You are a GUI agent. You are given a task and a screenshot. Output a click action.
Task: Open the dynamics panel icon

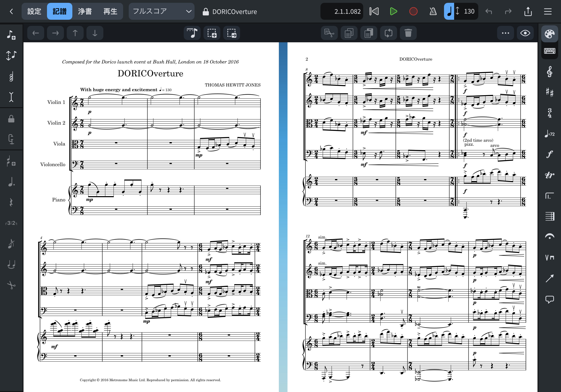[x=549, y=154]
